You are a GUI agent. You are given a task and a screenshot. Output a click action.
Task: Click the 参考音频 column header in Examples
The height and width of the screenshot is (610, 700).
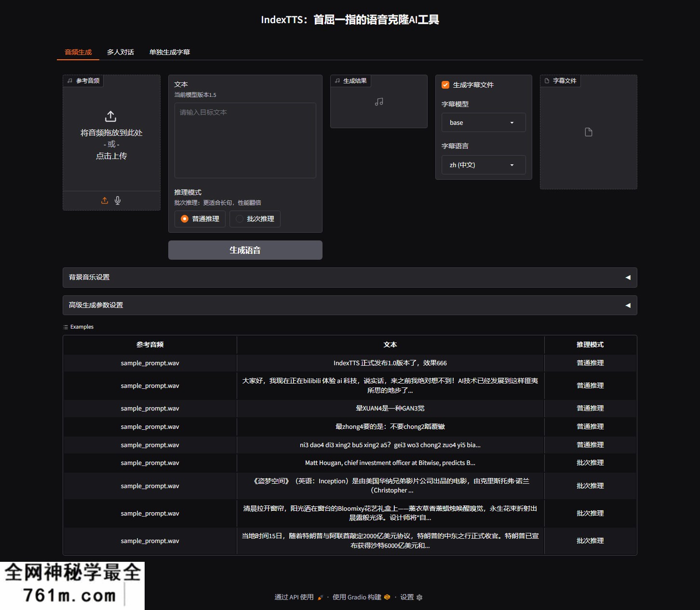150,345
